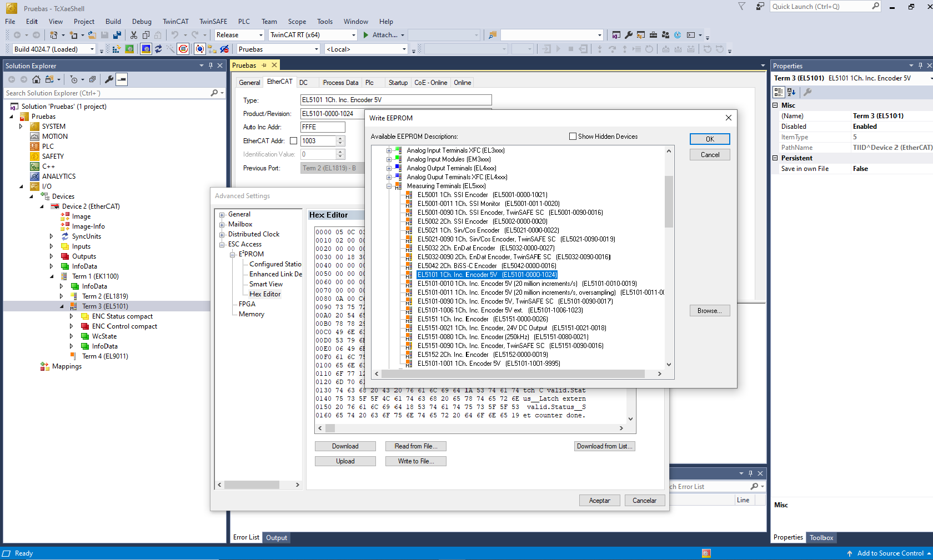Open the Release configuration dropdown
933x560 pixels.
pyautogui.click(x=239, y=35)
